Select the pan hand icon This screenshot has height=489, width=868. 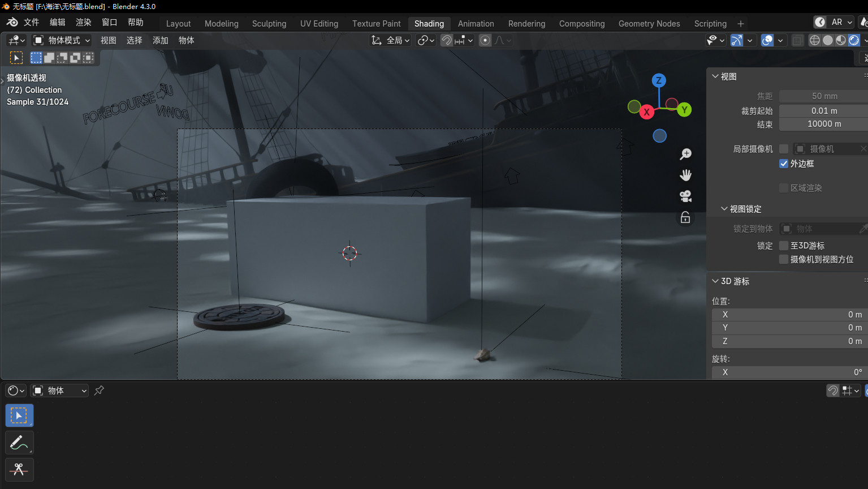click(685, 175)
